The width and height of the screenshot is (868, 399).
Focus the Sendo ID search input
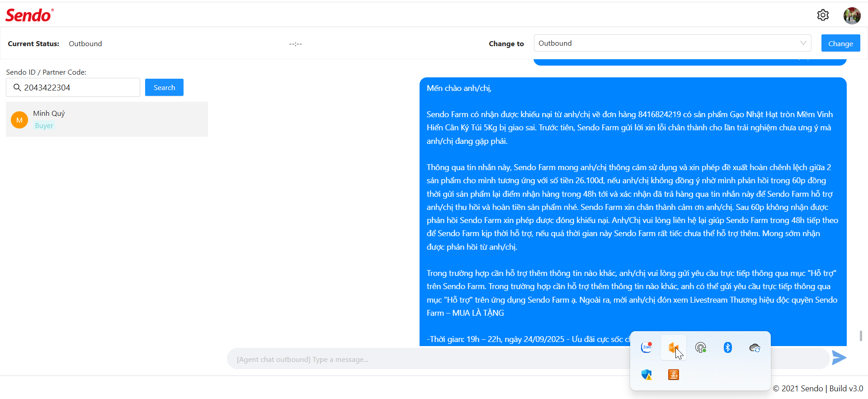click(73, 87)
